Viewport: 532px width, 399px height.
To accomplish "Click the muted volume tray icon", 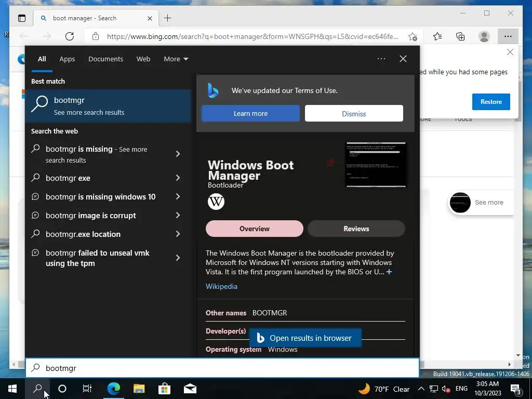I will (x=446, y=389).
